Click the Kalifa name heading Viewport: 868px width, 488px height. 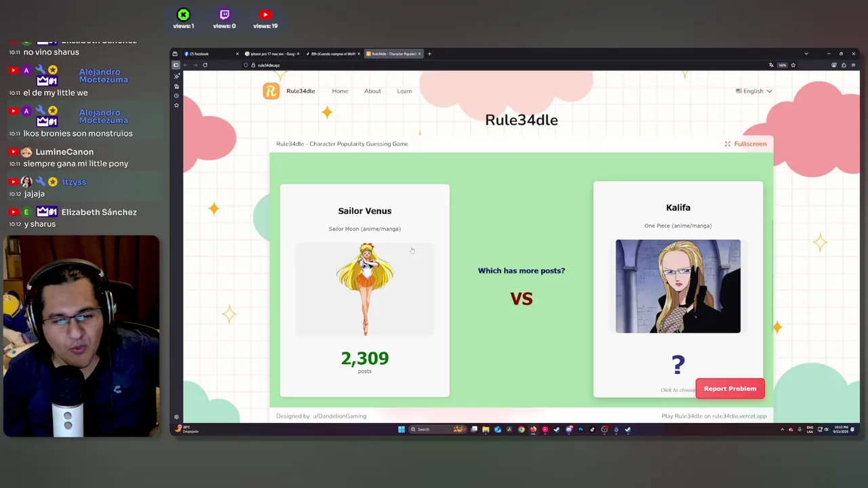(678, 207)
